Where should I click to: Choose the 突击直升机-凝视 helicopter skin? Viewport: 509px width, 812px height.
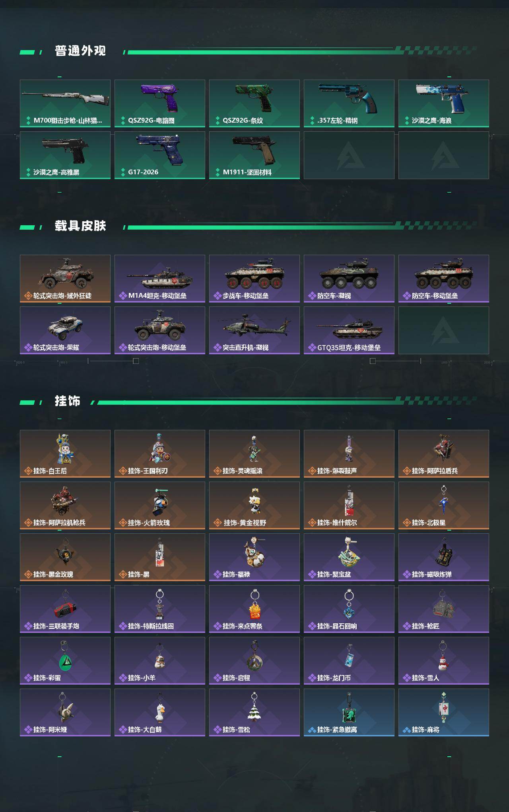254,330
